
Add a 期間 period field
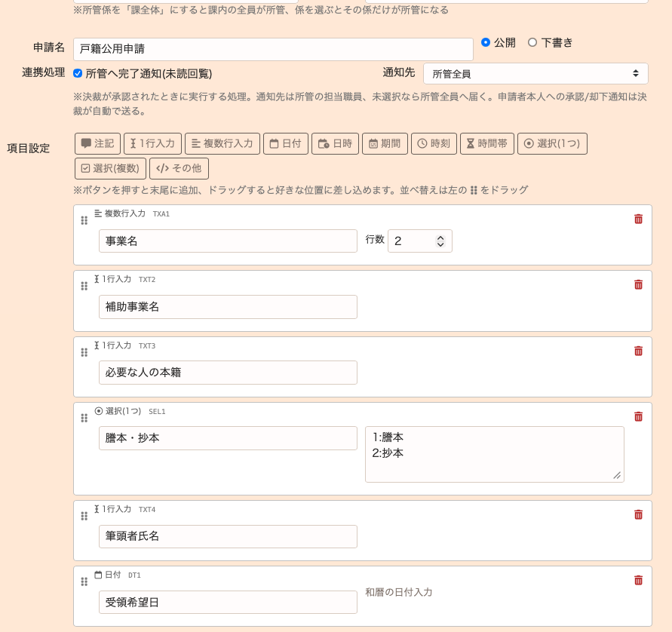[385, 143]
